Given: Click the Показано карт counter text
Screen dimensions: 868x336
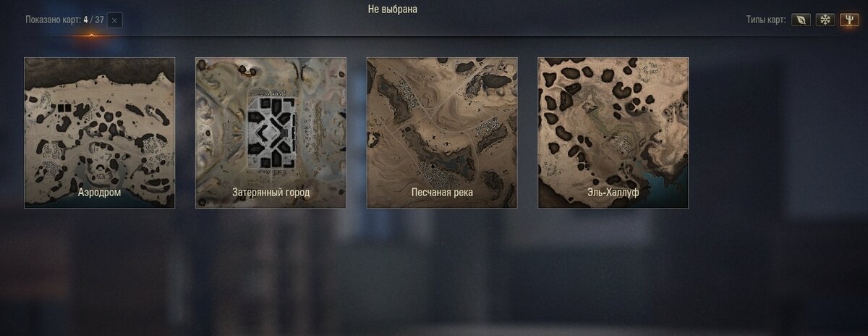Looking at the screenshot, I should (64, 20).
